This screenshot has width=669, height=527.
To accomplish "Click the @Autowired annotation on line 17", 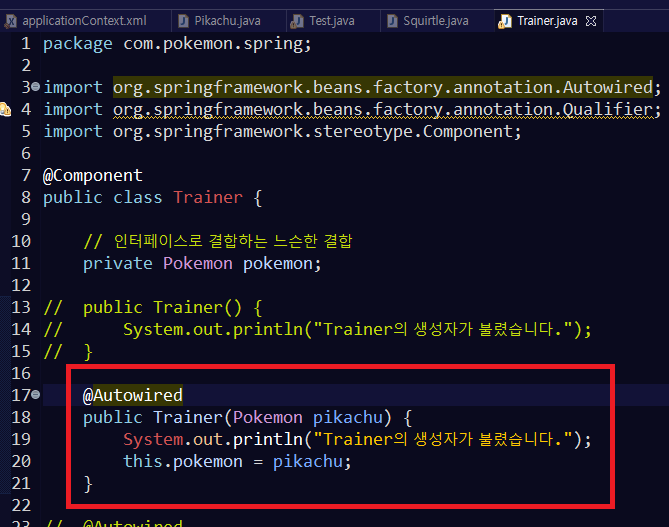I will [x=133, y=395].
